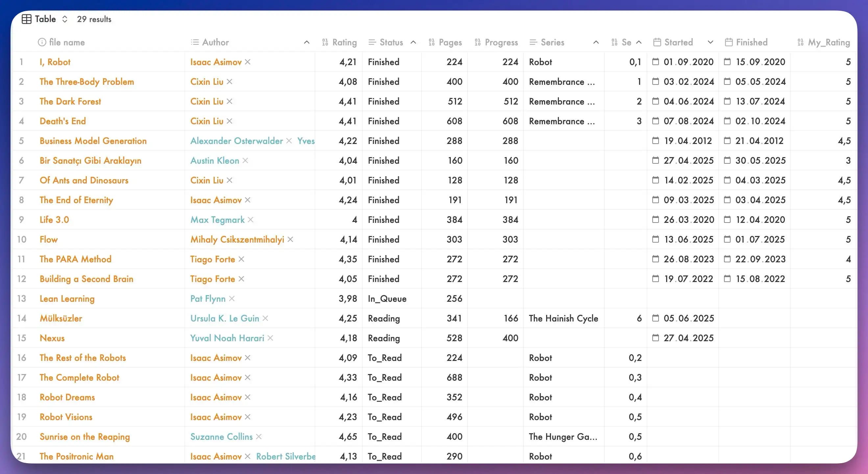Click the file name column info icon
Image resolution: width=868 pixels, height=474 pixels.
point(42,42)
